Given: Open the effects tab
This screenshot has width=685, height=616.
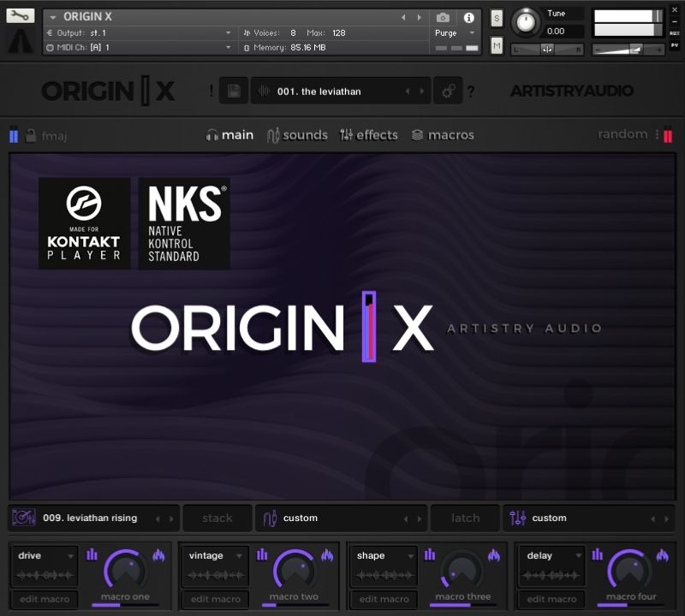Looking at the screenshot, I should tap(368, 135).
